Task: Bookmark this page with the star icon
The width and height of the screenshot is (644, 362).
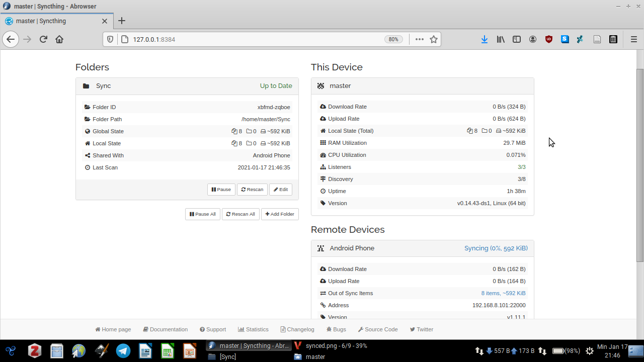Action: [x=434, y=39]
